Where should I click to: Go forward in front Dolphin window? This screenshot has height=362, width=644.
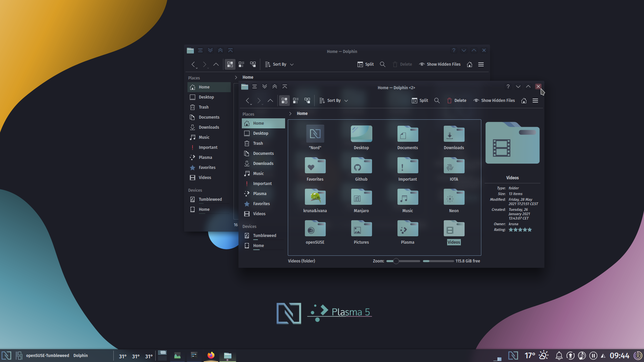(259, 101)
